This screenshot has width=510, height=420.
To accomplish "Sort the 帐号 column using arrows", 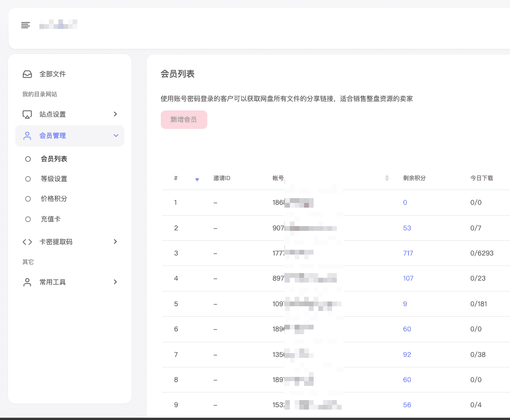I will coord(387,178).
